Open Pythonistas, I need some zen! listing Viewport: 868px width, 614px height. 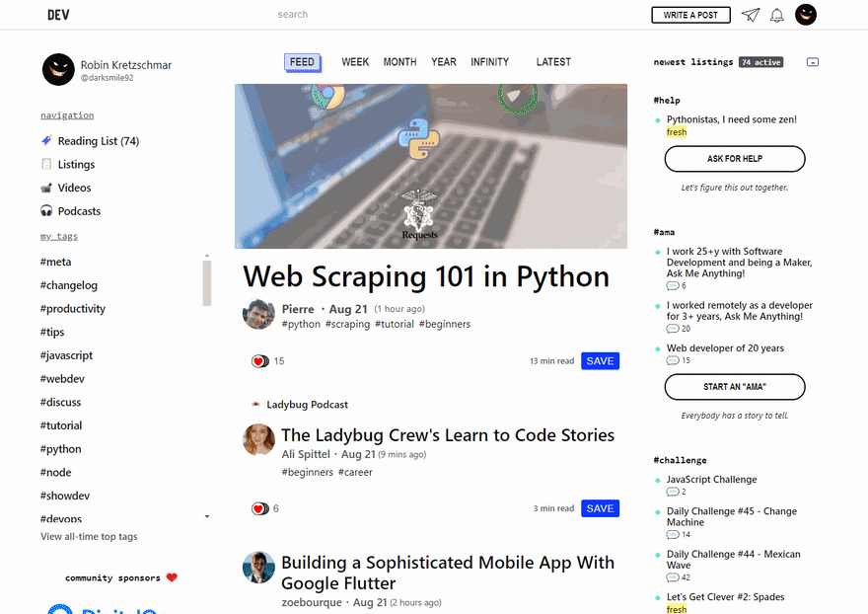tap(731, 119)
